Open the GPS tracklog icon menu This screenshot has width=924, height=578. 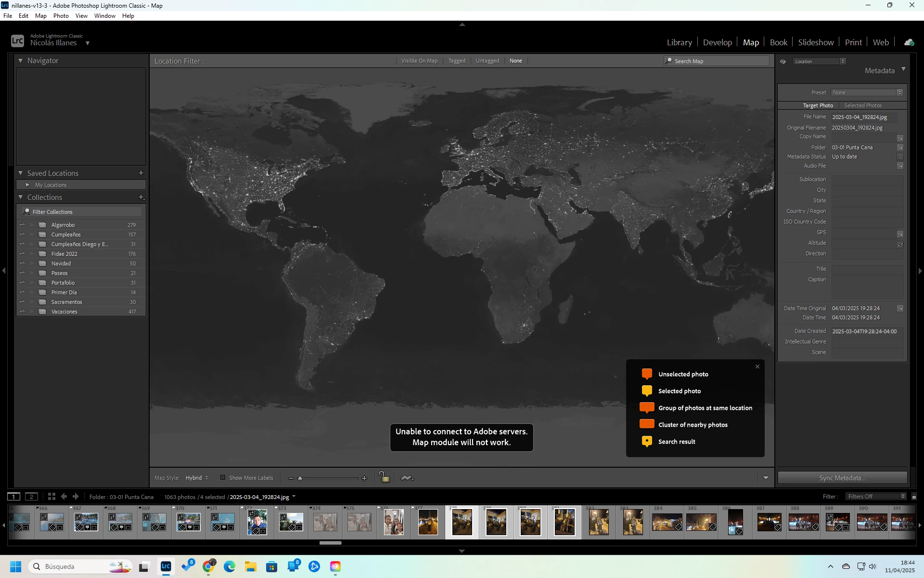(x=407, y=478)
